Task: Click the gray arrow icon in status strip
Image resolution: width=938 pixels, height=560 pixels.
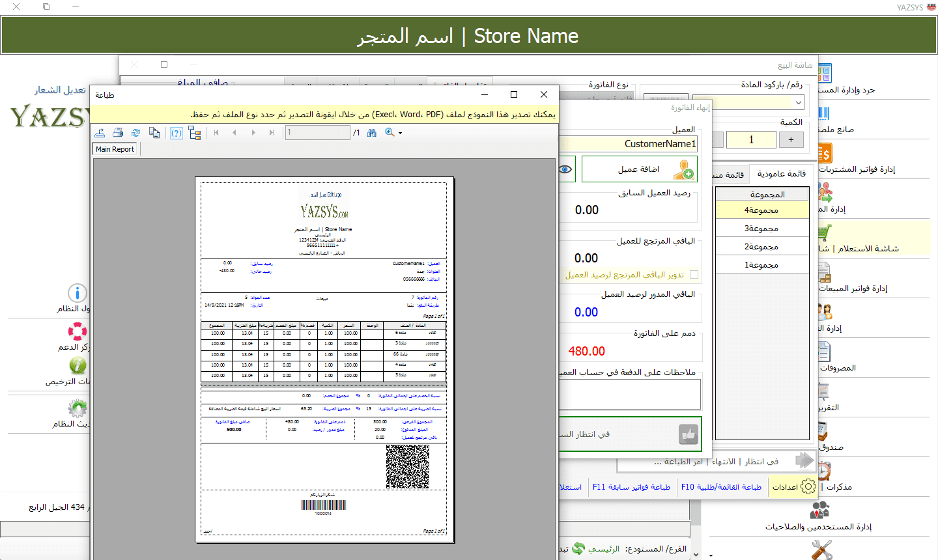Action: (x=804, y=461)
